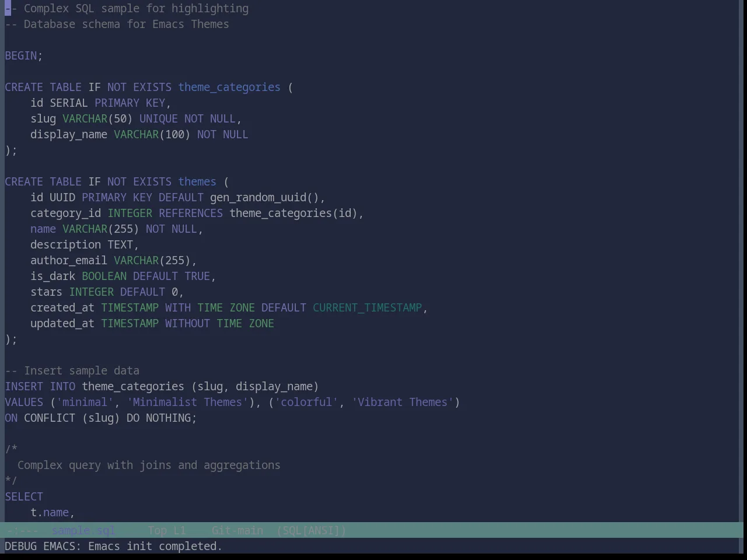
Task: Click 'UUID' type in themes id line
Action: (x=62, y=197)
